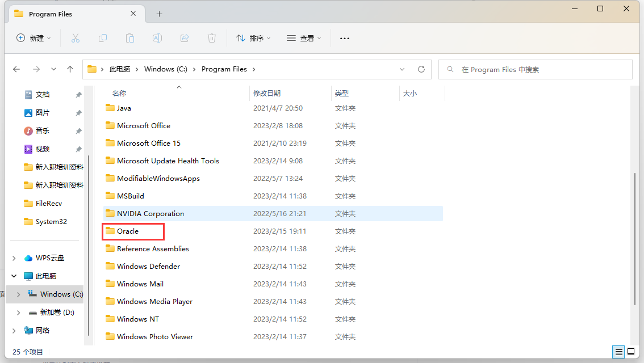Switch to details view icon in status bar
Screen dimensions: 644x363
618,352
